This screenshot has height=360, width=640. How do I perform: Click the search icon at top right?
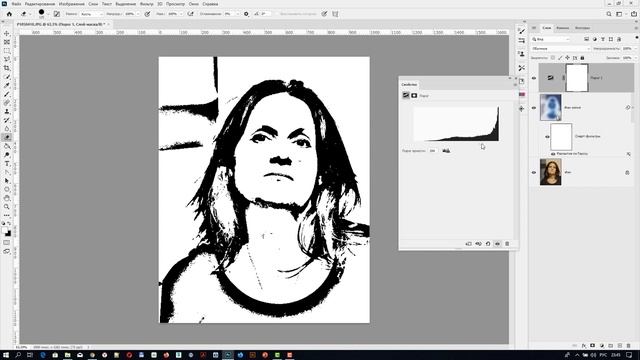tap(609, 14)
